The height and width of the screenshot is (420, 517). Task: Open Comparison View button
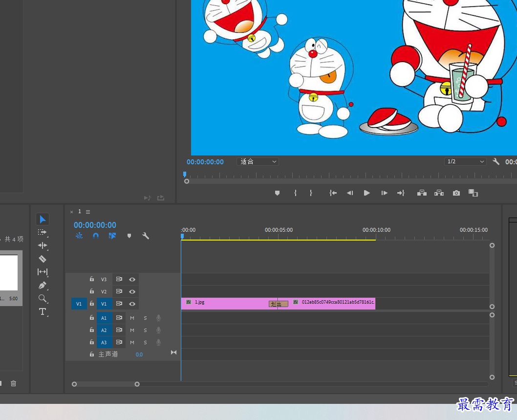(474, 193)
